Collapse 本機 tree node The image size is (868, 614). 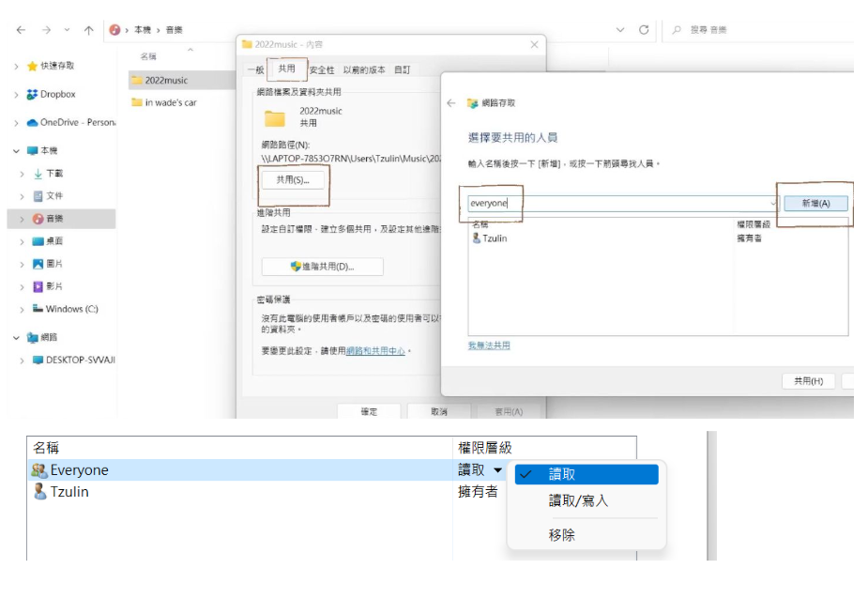pos(16,150)
